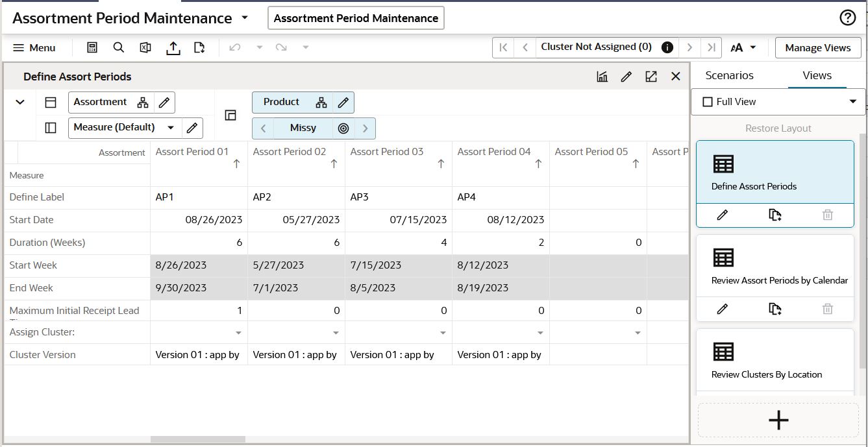Screen dimensions: 868x447
Task: Maximize the Define Assort Periods panel icon
Action: pos(651,77)
